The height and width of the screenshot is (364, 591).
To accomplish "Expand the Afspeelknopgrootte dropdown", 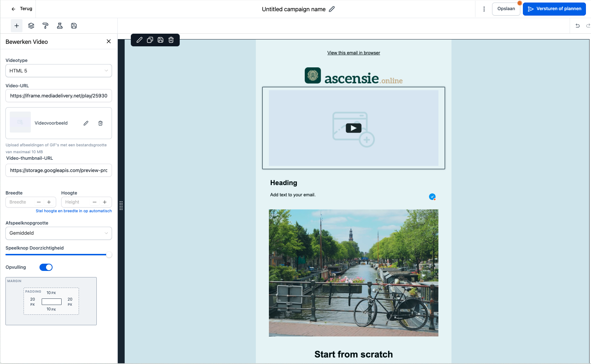I will tap(59, 233).
